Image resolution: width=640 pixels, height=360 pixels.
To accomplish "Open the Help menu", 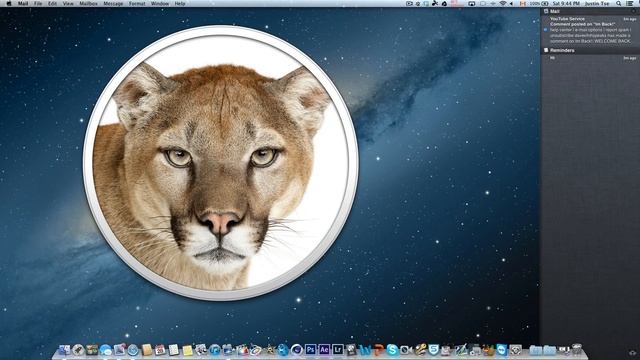I will click(180, 3).
